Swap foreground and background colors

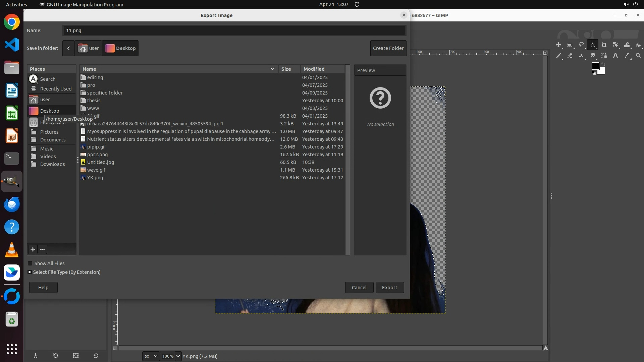point(603,64)
